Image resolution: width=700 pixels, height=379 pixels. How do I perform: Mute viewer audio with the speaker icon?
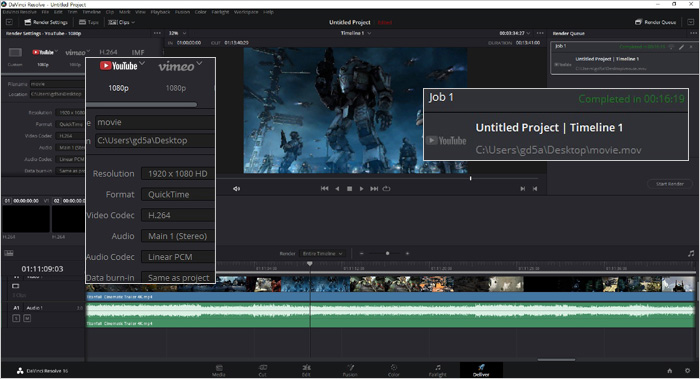(x=236, y=189)
